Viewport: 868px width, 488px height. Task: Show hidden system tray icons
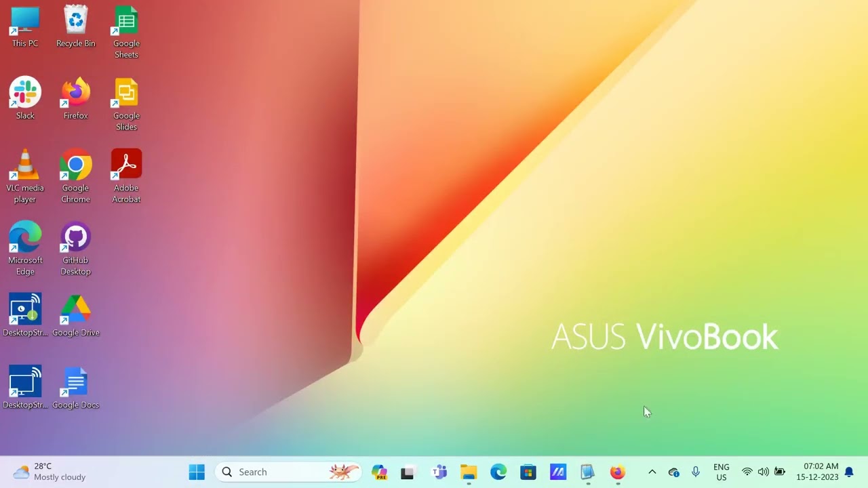(652, 472)
